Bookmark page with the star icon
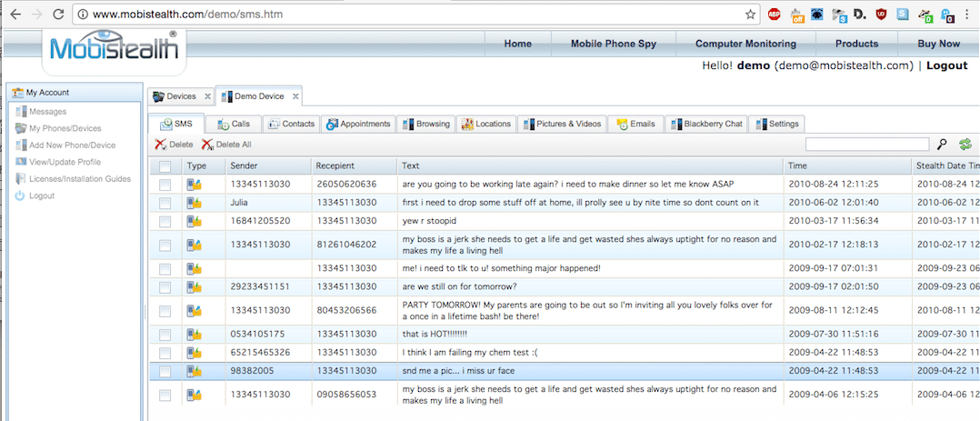Screen dimensions: 980x421 pos(750,15)
